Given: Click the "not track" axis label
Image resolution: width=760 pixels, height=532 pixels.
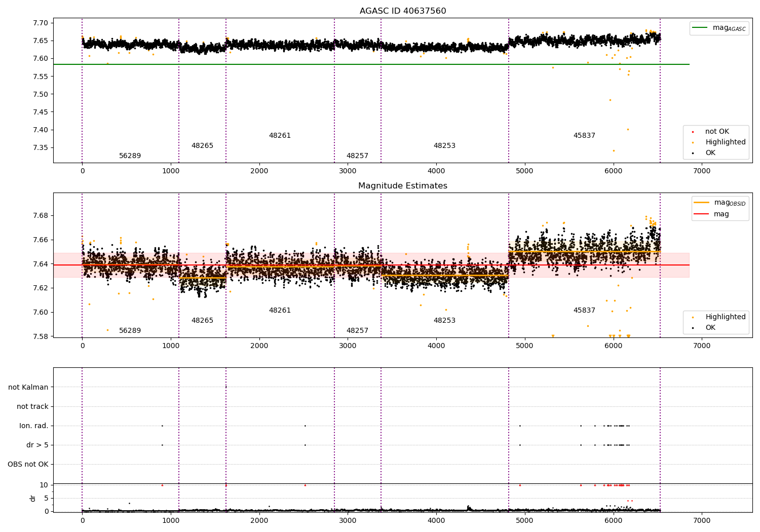Looking at the screenshot, I should click(x=32, y=407).
